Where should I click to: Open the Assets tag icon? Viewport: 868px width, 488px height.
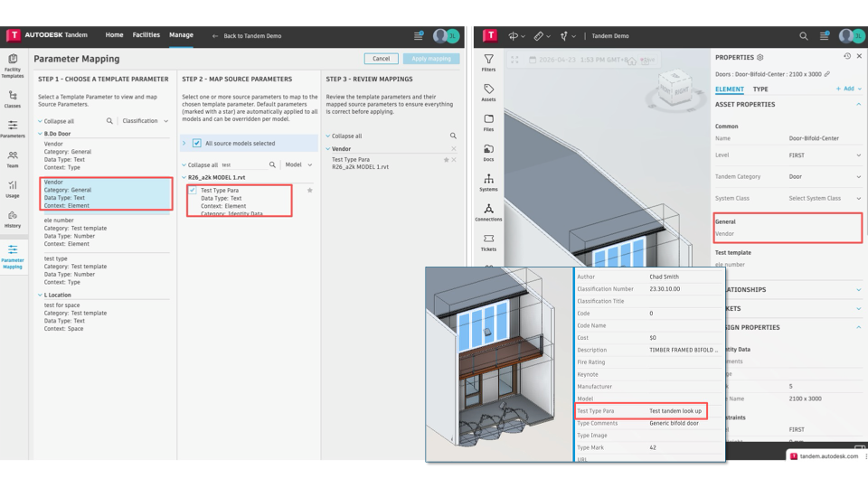pyautogui.click(x=488, y=92)
